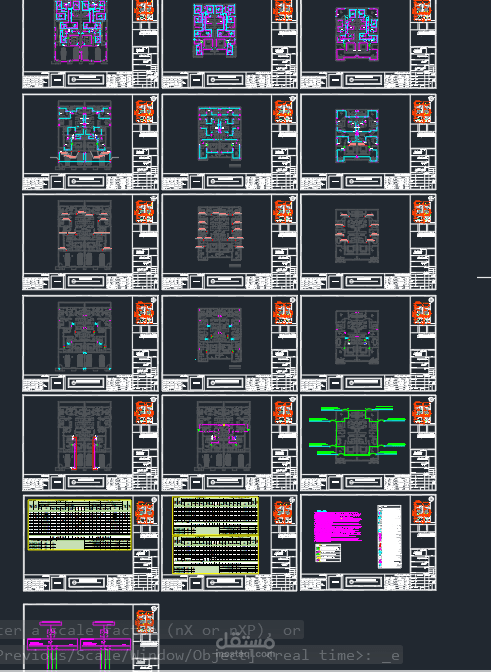Screen dimensions: 491x672
Task: Select the upper of the two stacked yellow tables
Action: (216, 516)
